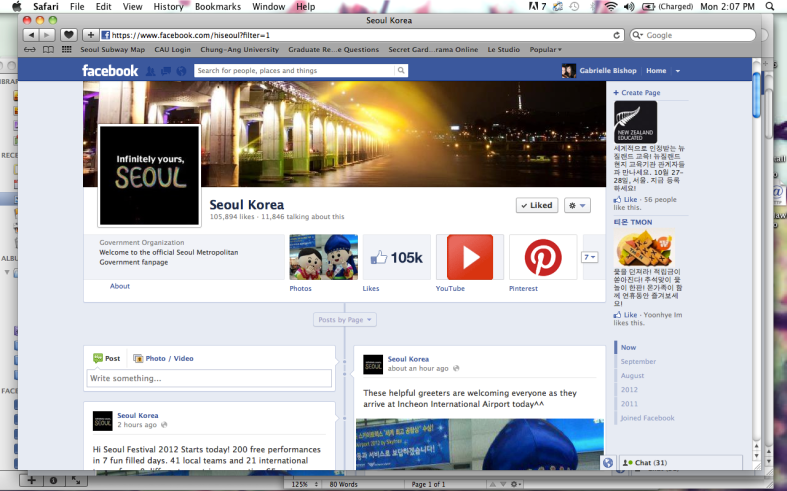Viewport: 787px width, 491px height.
Task: Click the About link under page info
Action: (120, 286)
